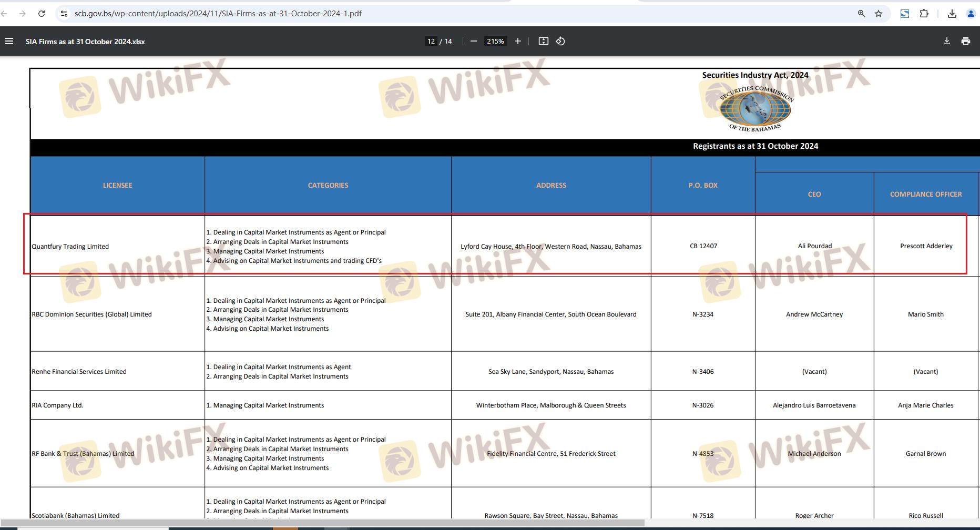
Task: Click the 215% zoom level field
Action: (495, 41)
